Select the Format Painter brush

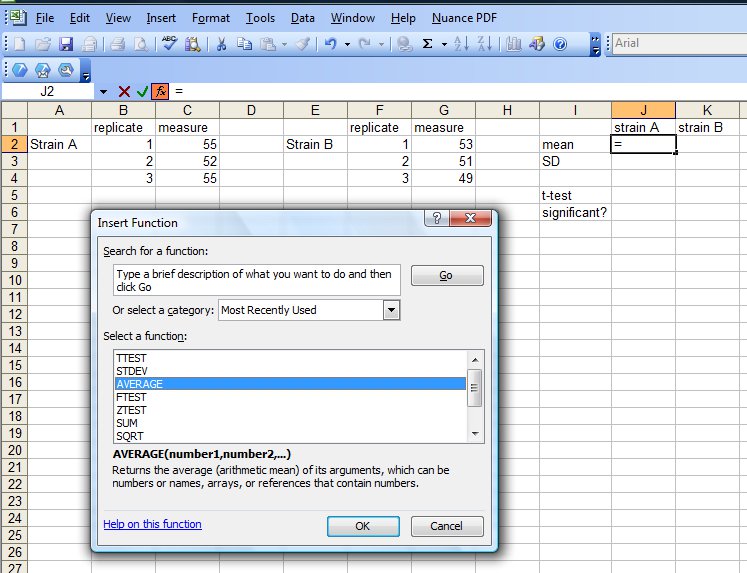coord(303,44)
